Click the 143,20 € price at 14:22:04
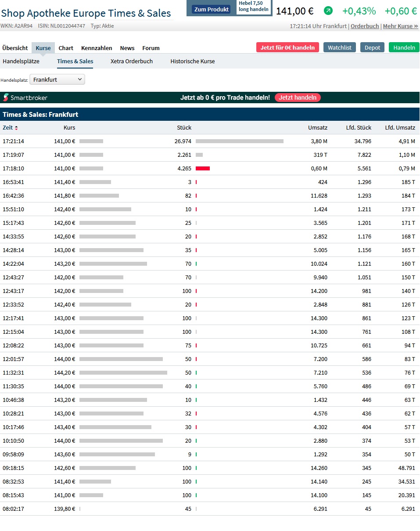Viewport: 420px width, 531px height. (65, 264)
